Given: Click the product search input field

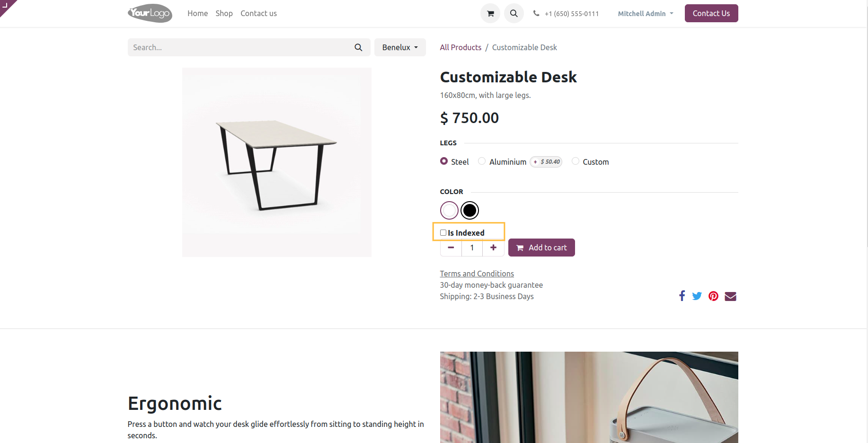Looking at the screenshot, I should [x=239, y=47].
